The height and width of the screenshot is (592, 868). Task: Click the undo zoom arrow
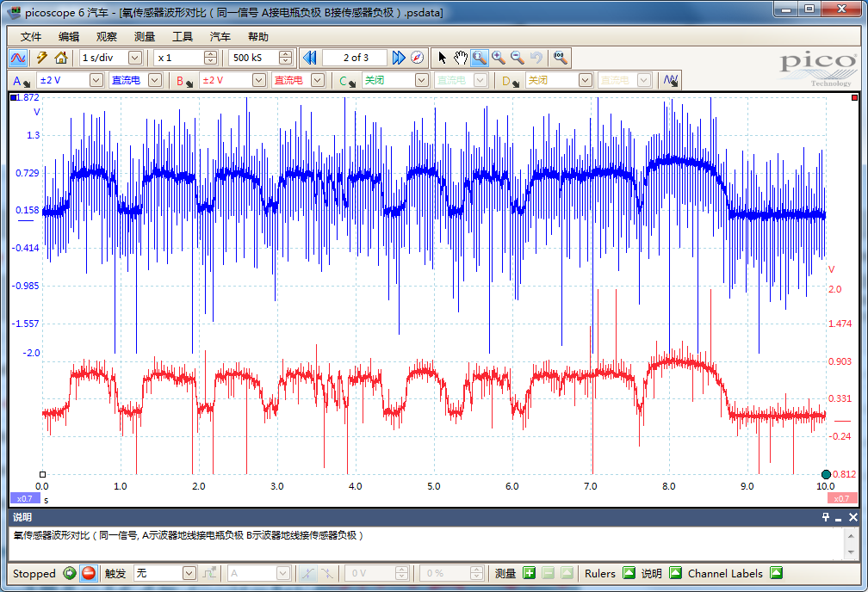(x=536, y=58)
